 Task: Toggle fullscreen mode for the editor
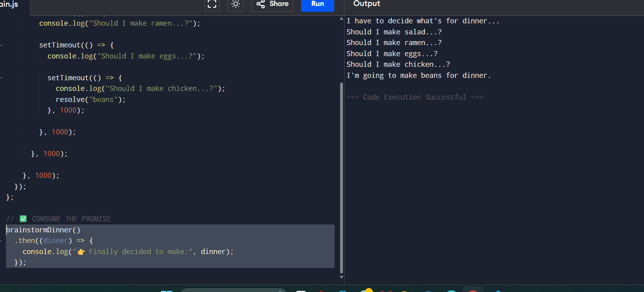coord(212,4)
